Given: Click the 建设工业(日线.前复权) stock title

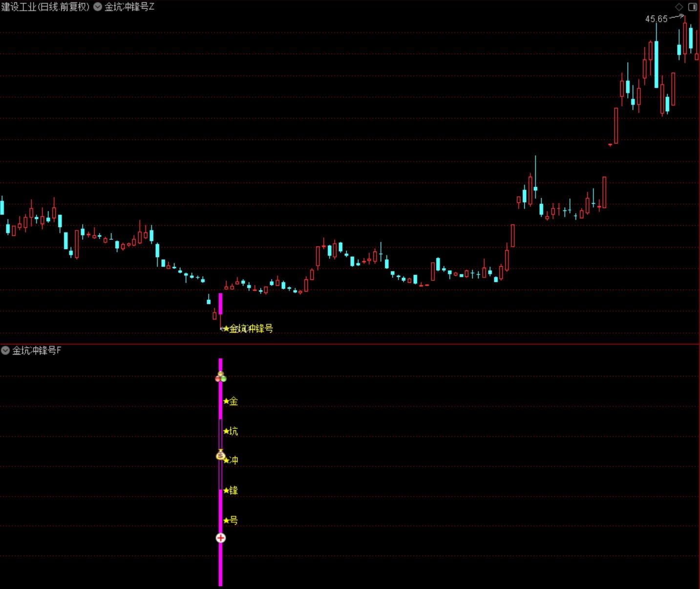Looking at the screenshot, I should pos(45,7).
